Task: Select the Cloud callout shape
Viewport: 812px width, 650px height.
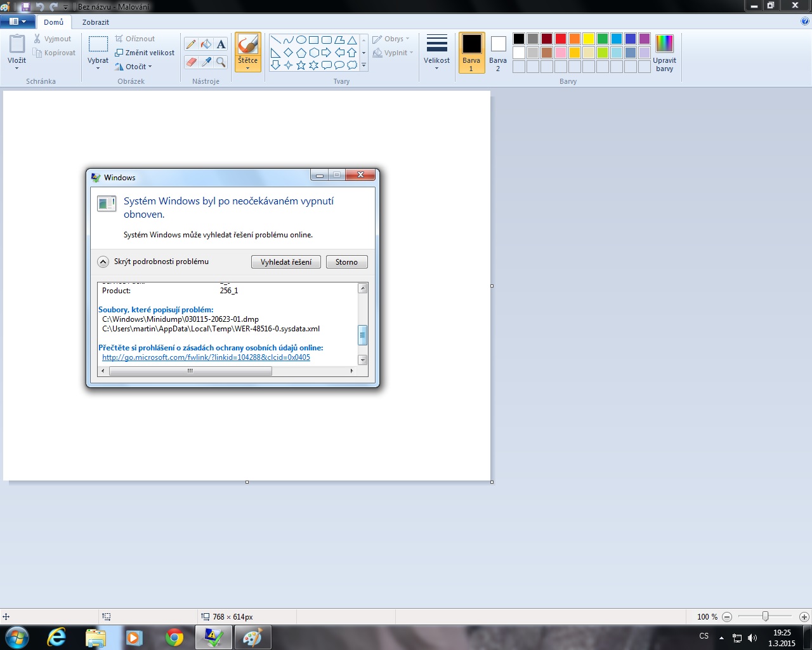Action: 352,65
